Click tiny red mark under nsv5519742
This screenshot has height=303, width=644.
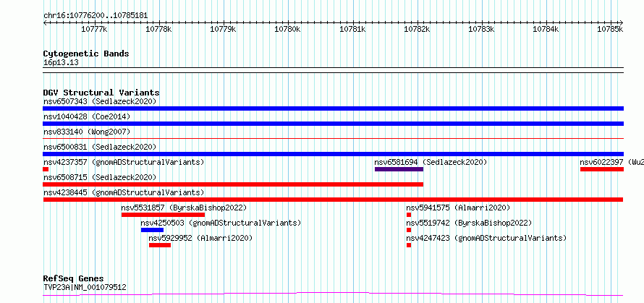tap(409, 230)
